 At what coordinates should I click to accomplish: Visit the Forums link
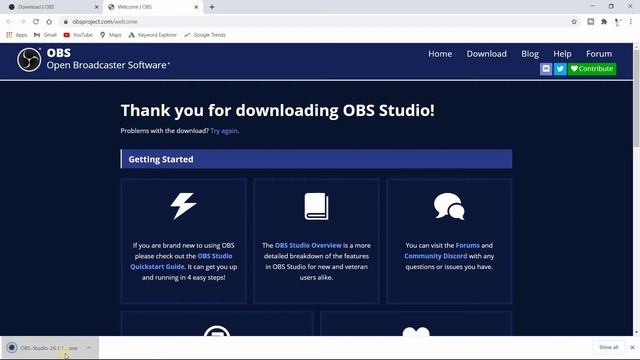coord(467,245)
